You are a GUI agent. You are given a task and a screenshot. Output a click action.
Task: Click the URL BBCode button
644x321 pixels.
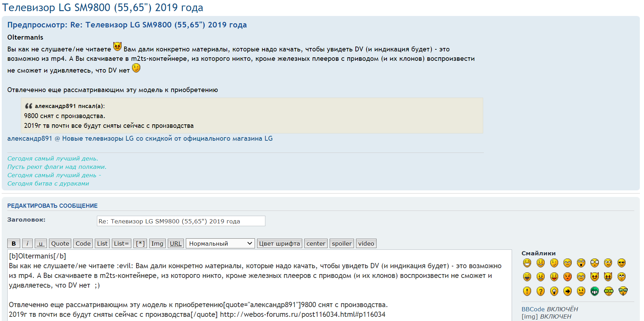click(175, 244)
